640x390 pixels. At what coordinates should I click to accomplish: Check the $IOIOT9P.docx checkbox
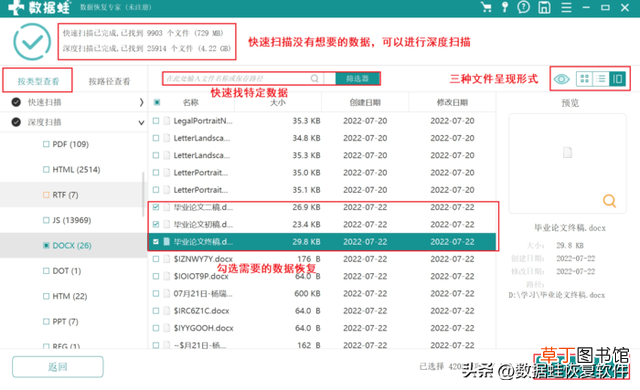156,276
